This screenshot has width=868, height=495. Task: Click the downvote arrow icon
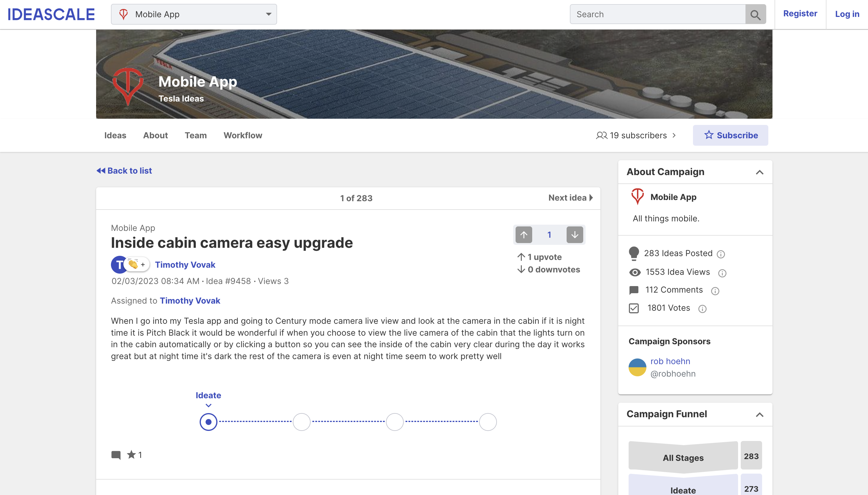tap(575, 234)
